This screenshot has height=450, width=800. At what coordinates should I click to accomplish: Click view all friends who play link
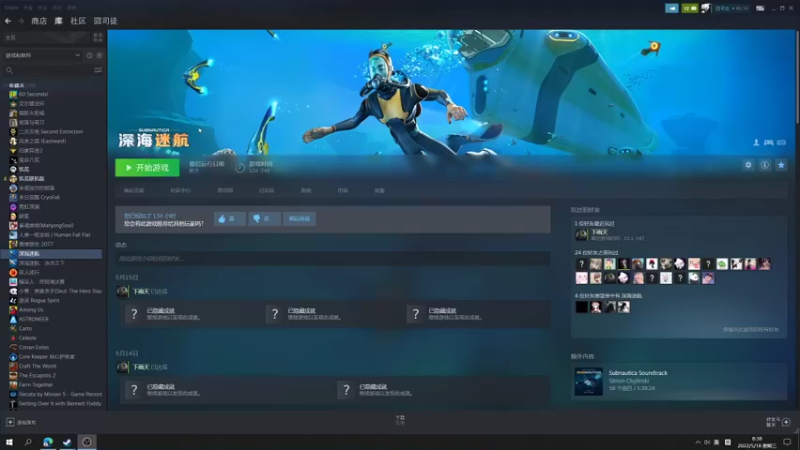(751, 330)
